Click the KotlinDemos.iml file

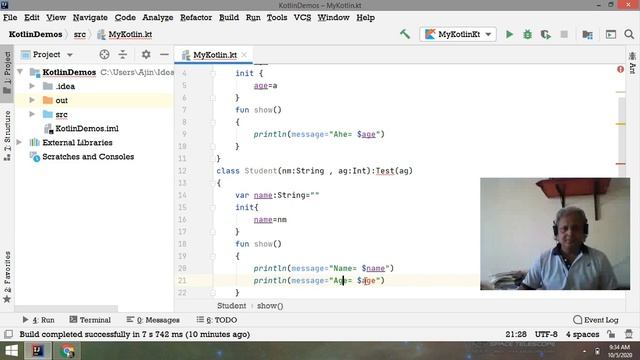87,129
